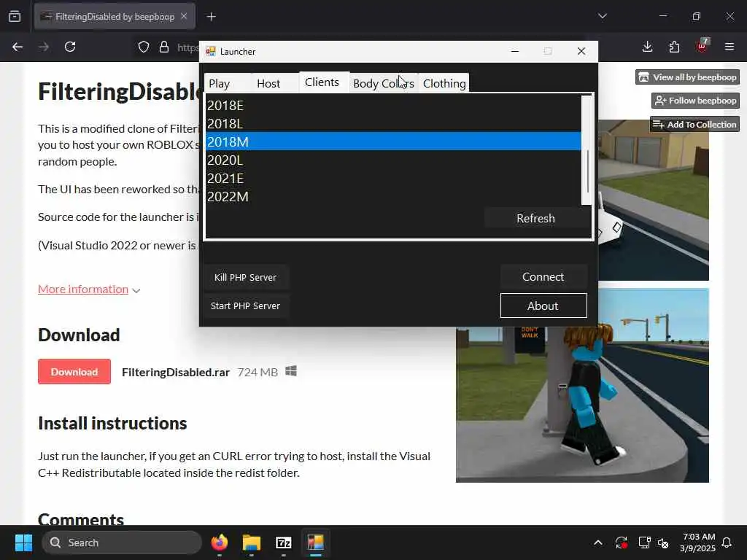Show hidden system tray icons

click(x=598, y=542)
